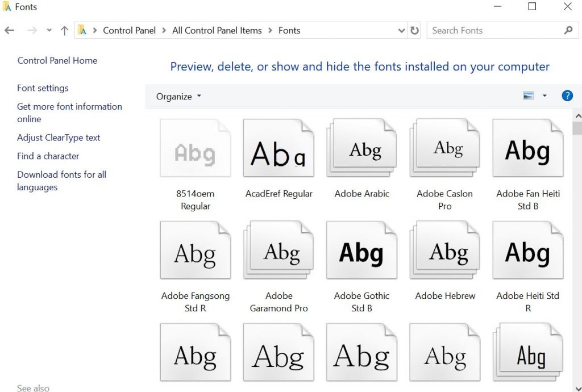Open Adjust ClearType text

click(x=58, y=137)
